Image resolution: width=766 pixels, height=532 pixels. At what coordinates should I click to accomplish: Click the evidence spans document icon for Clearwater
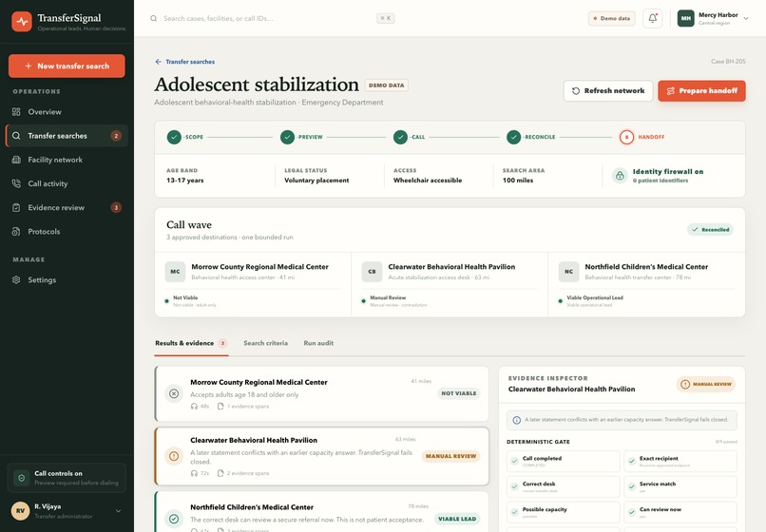point(220,473)
